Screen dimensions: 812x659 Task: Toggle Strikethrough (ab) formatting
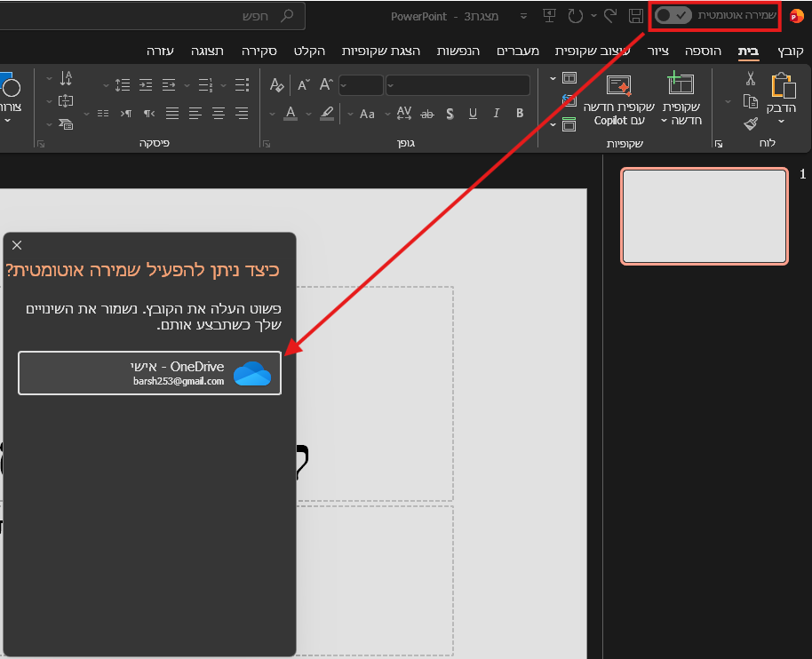[426, 114]
